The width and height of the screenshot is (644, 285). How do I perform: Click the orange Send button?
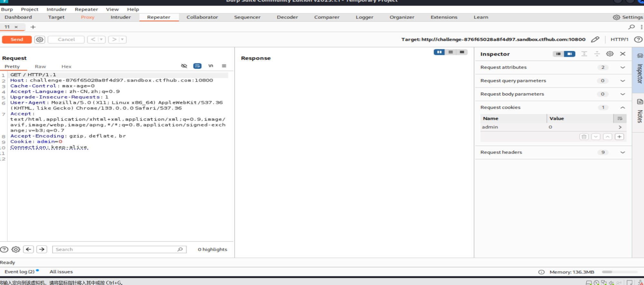tap(17, 39)
